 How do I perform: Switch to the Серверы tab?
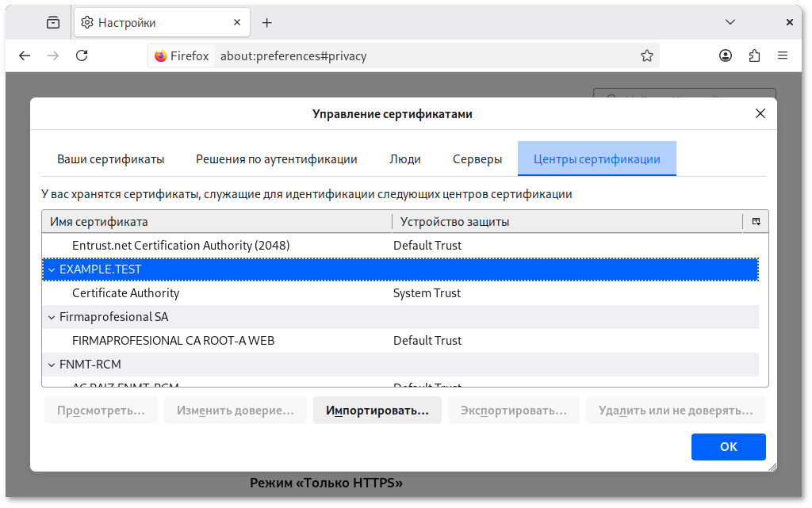[x=477, y=159]
